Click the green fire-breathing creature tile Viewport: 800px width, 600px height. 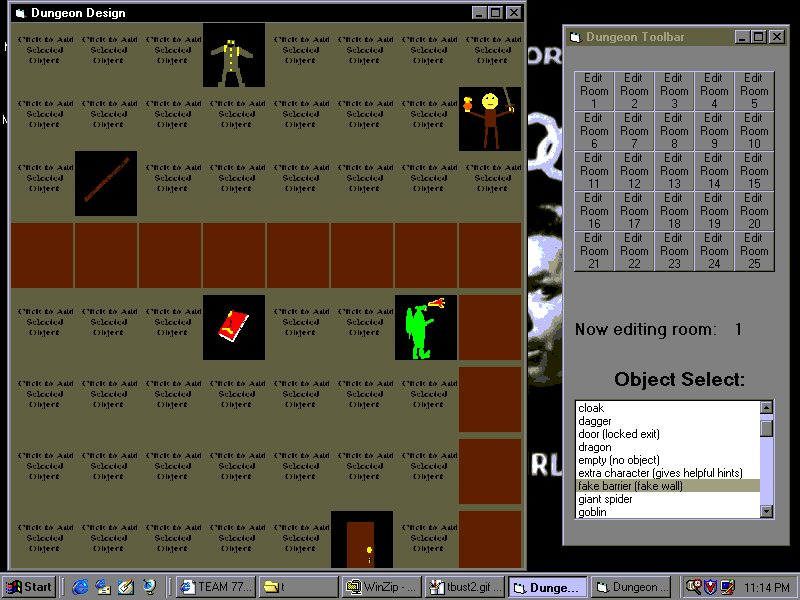(426, 327)
